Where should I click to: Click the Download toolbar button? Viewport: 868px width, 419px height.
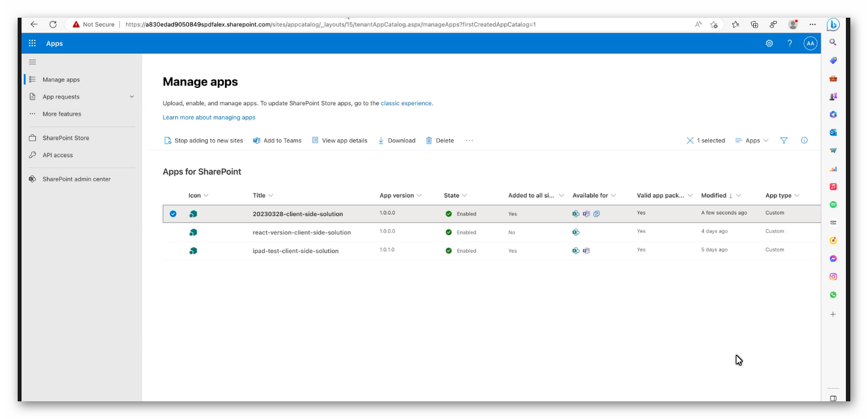(397, 140)
